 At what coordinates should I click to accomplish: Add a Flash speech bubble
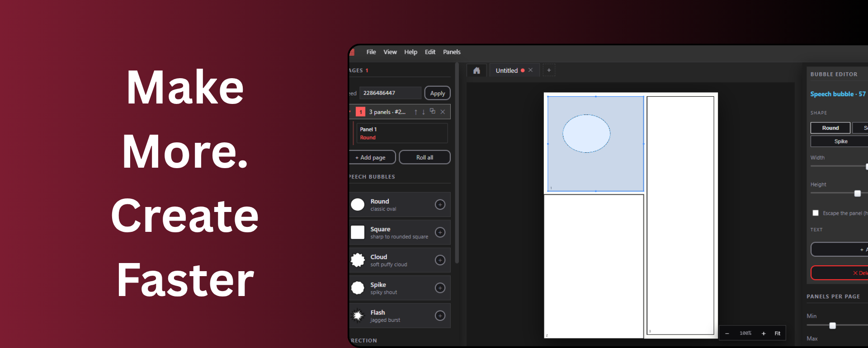click(440, 316)
